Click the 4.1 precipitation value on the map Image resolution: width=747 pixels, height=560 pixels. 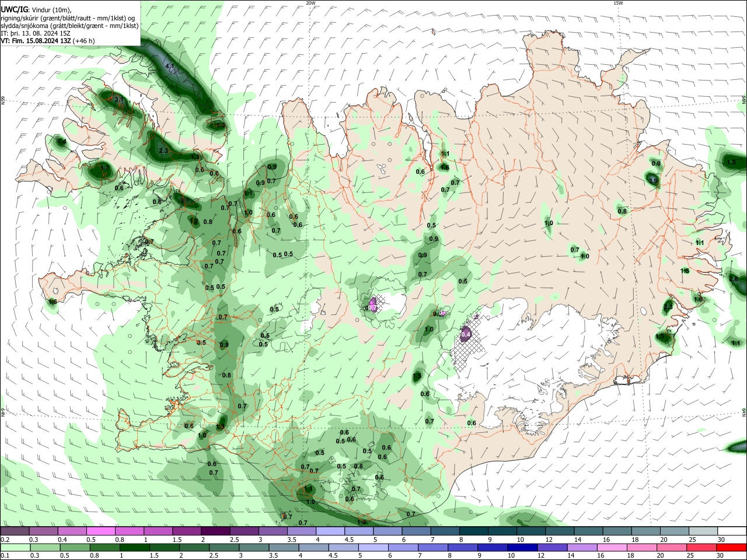click(170, 66)
